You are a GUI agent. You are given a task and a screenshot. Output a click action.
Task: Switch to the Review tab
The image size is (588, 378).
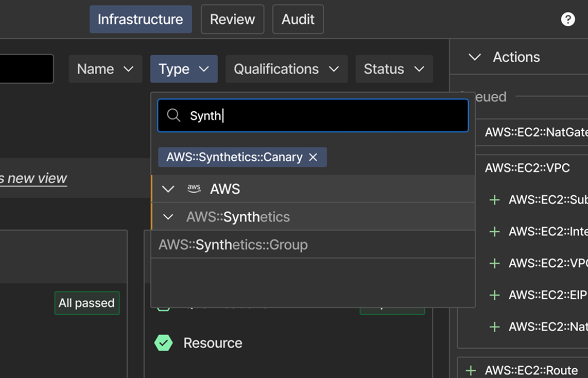click(233, 19)
